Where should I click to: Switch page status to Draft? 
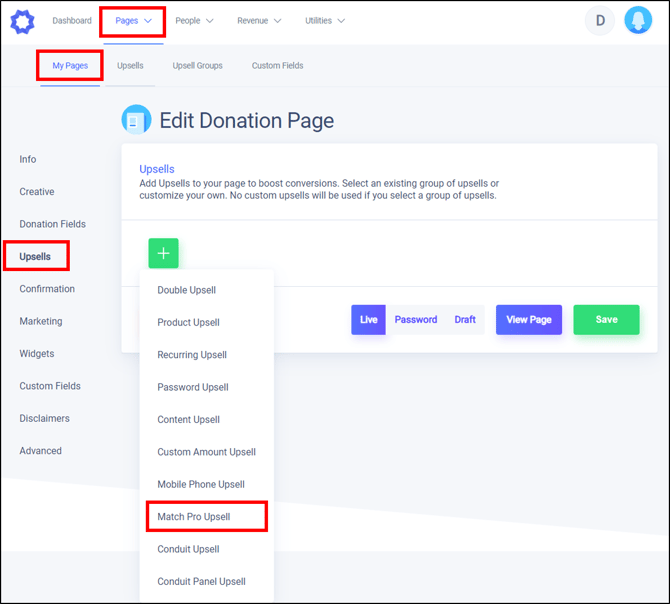pos(465,320)
